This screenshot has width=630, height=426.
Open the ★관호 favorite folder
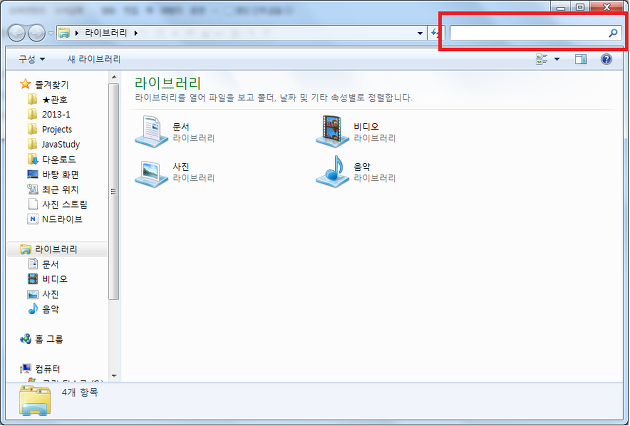tap(55, 99)
